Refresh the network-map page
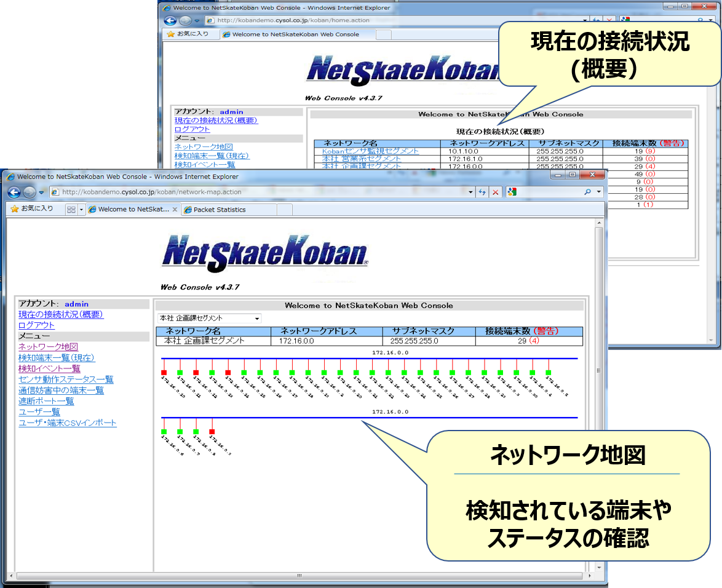 tap(482, 192)
